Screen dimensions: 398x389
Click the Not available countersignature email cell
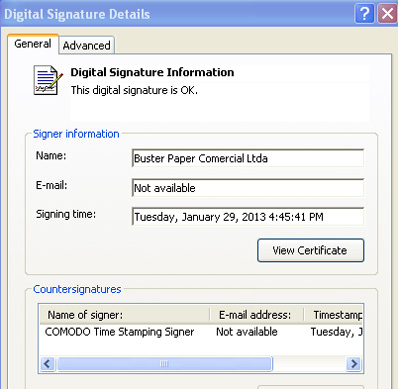247,332
